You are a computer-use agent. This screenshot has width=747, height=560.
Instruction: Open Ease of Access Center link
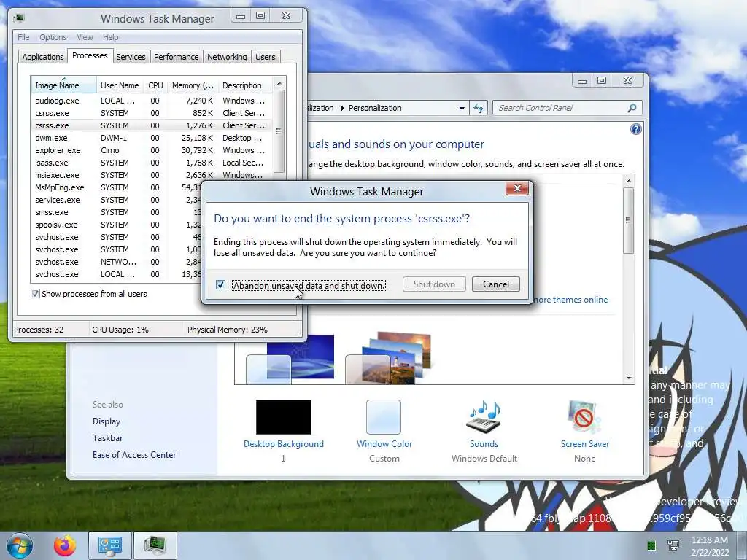click(x=134, y=455)
